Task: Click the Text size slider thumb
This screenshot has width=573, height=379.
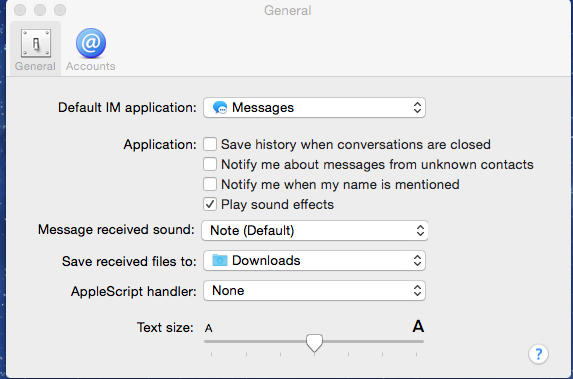Action: pyautogui.click(x=314, y=343)
